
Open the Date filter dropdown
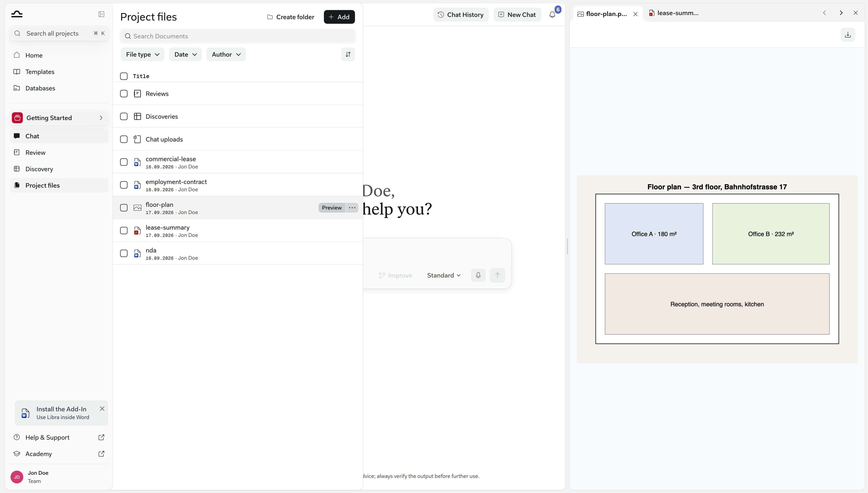(185, 55)
